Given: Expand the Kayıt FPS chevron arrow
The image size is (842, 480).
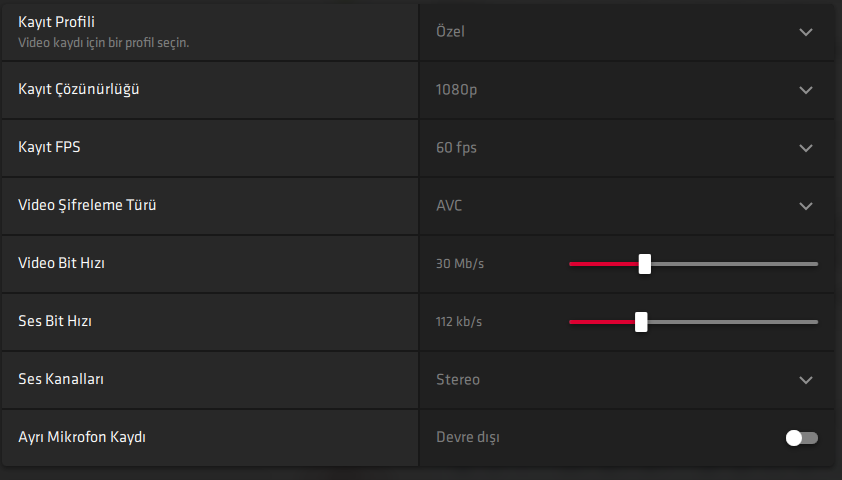Looking at the screenshot, I should click(x=806, y=148).
